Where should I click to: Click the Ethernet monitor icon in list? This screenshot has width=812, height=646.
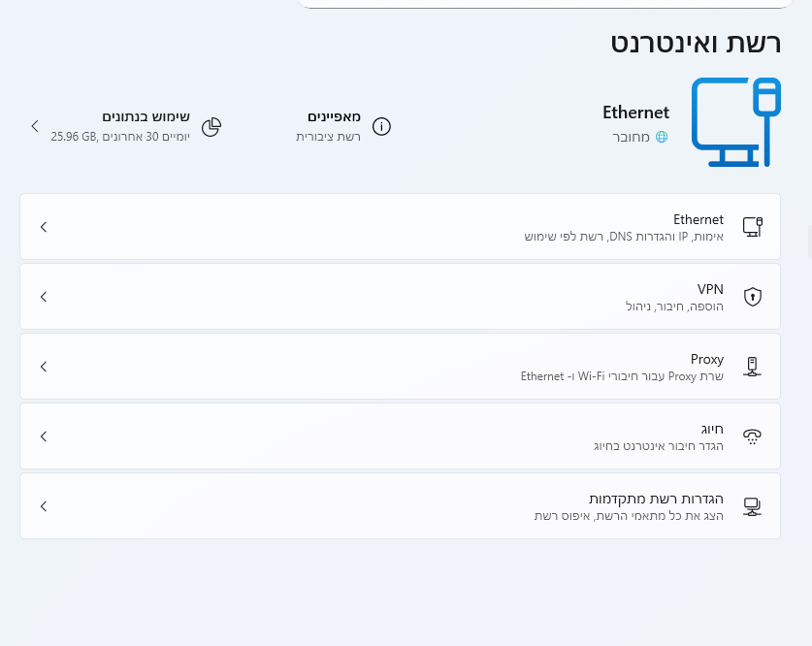pyautogui.click(x=753, y=227)
